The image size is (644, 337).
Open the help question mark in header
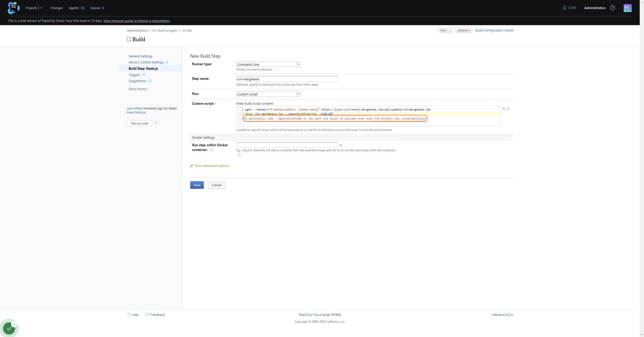[613, 8]
